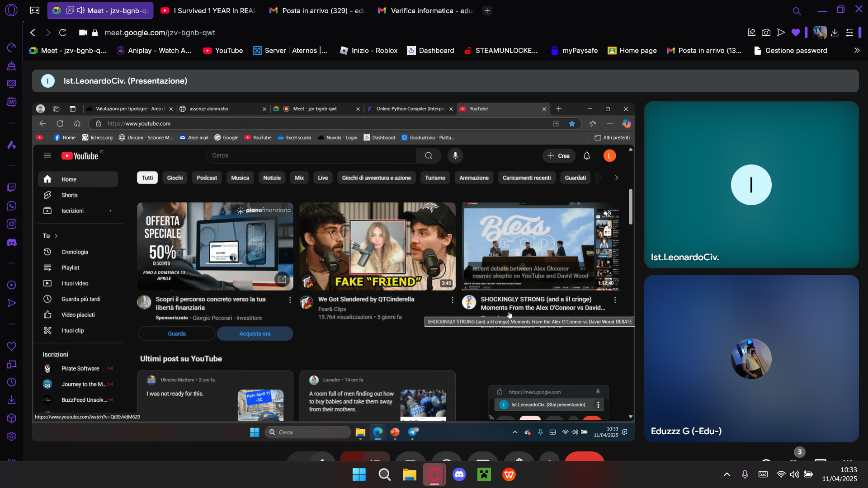868x488 pixels.
Task: Open Opera easy setup menu
Action: [x=849, y=33]
